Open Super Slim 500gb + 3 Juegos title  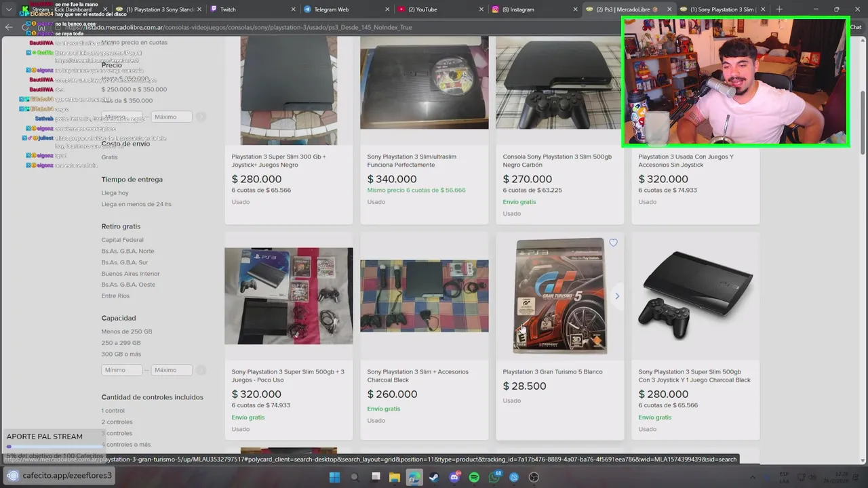tap(288, 375)
